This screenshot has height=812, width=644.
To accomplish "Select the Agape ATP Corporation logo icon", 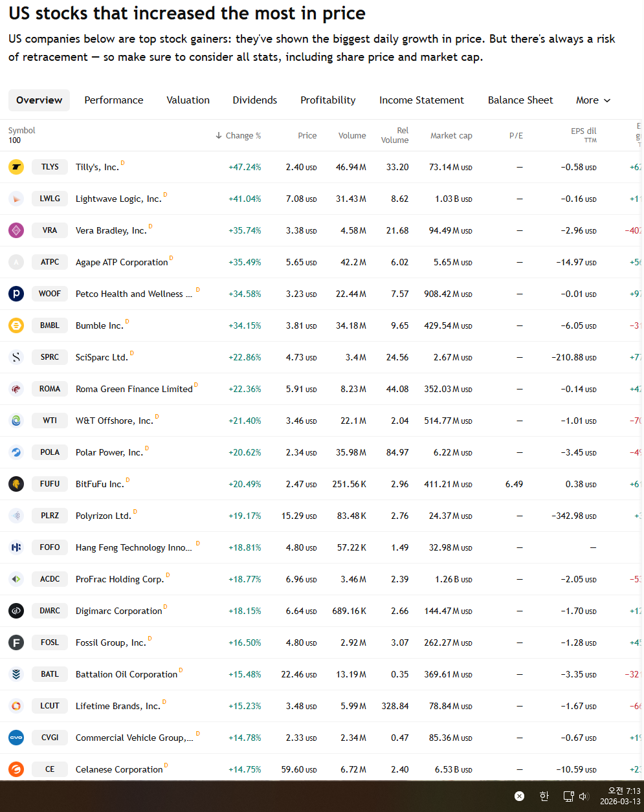I will tap(16, 262).
